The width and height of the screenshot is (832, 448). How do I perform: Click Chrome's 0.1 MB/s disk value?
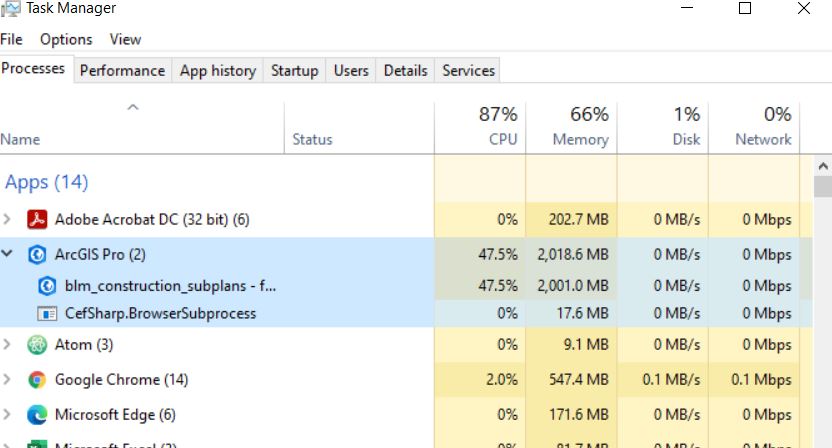pos(671,380)
